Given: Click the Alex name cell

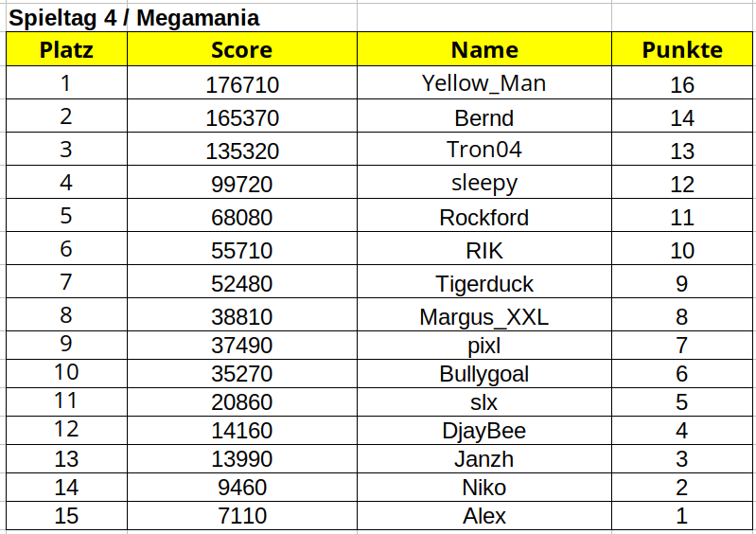Looking at the screenshot, I should click(x=484, y=516).
